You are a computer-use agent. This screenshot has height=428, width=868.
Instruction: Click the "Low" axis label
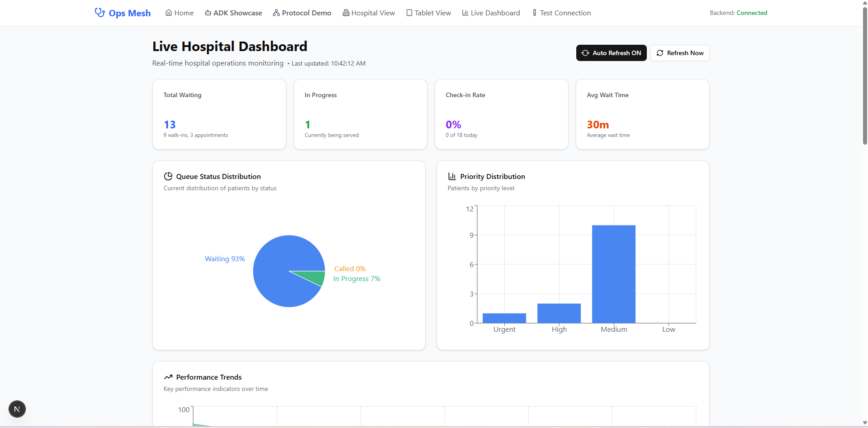click(x=669, y=329)
